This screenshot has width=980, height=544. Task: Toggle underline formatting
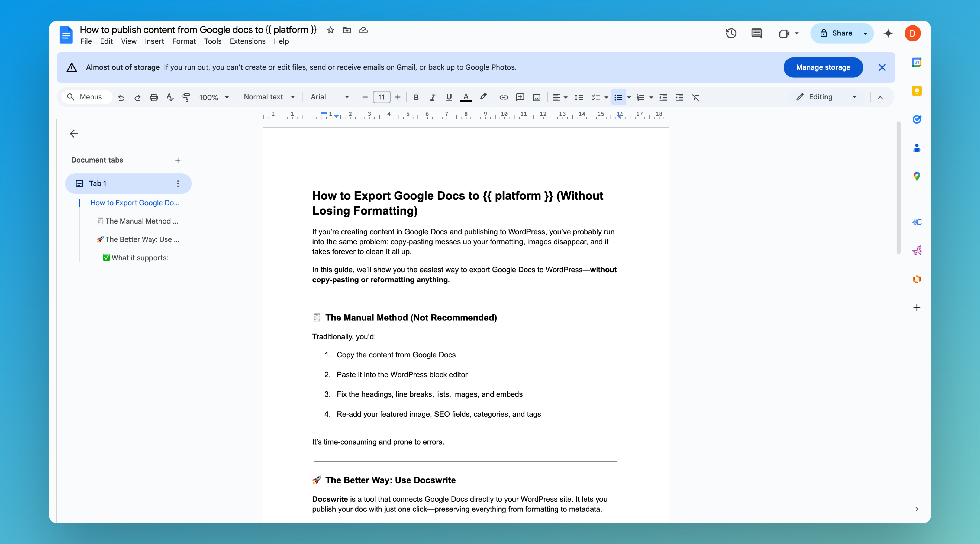(449, 97)
